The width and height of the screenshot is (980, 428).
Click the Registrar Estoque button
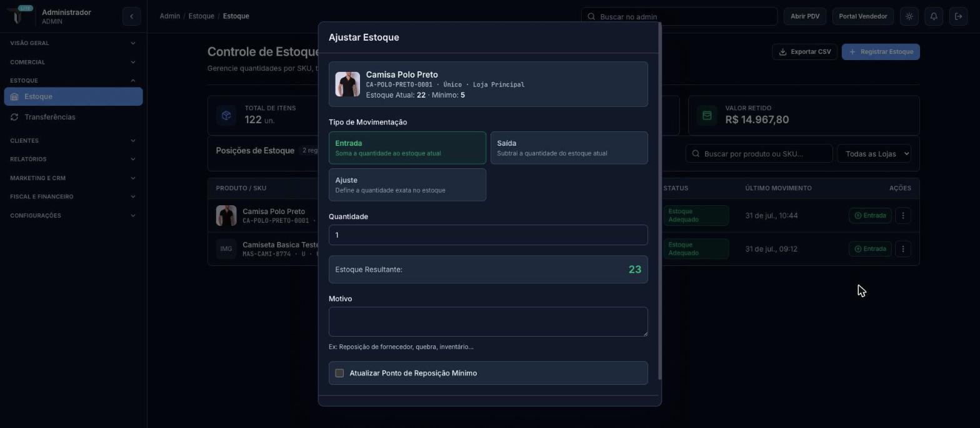[881, 52]
